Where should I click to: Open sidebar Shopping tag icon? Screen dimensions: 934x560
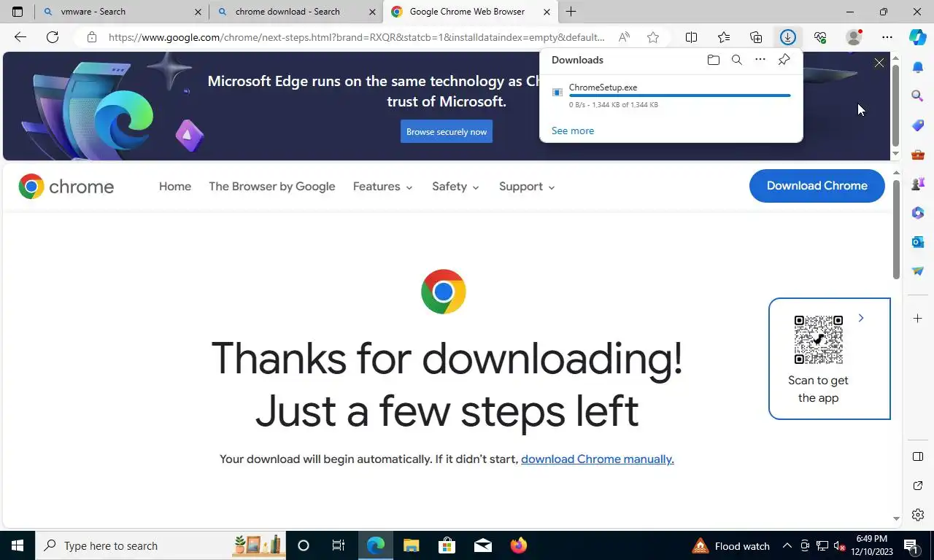[918, 125]
